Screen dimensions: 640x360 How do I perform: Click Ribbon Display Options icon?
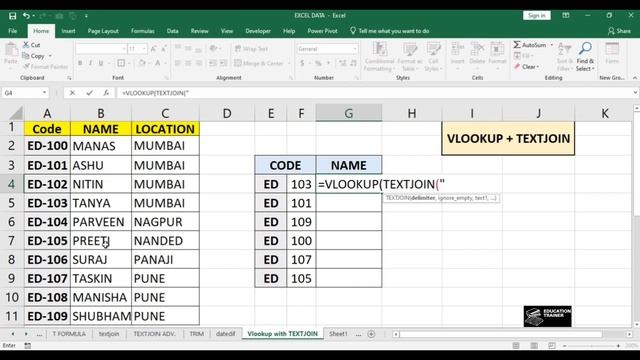coord(566,16)
